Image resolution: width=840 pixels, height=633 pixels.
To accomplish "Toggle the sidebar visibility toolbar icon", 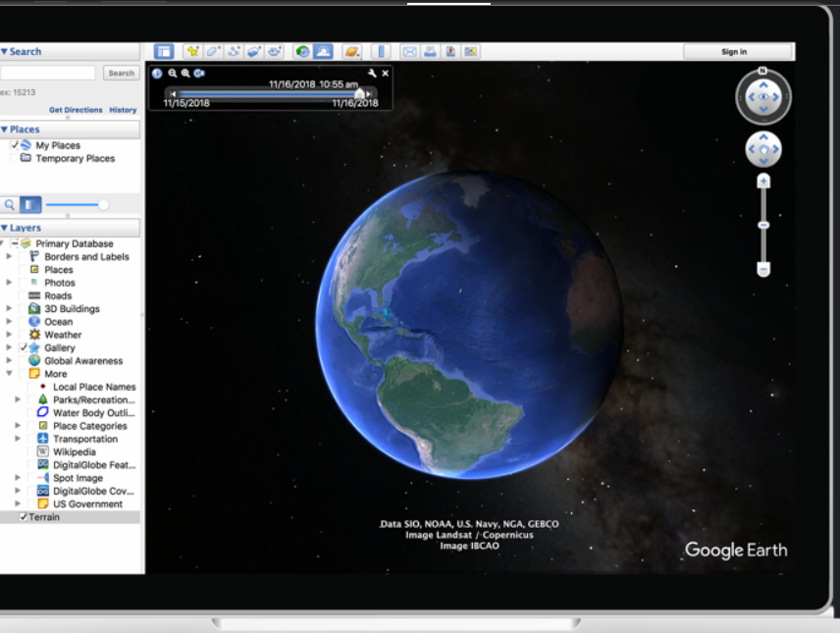I will pos(164,52).
